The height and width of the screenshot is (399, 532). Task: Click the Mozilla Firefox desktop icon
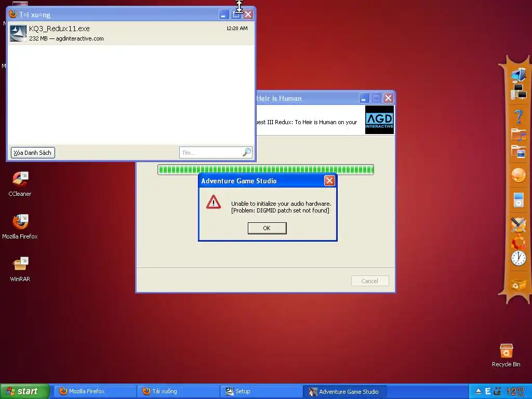[x=20, y=227]
